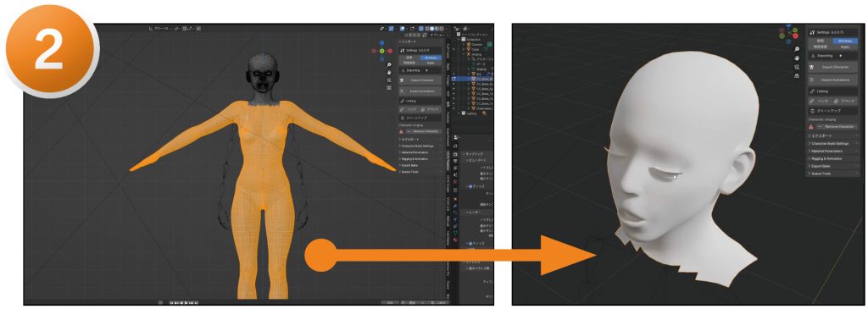Toggle camera view icon in right viewport
This screenshot has width=868, height=309.
797,67
